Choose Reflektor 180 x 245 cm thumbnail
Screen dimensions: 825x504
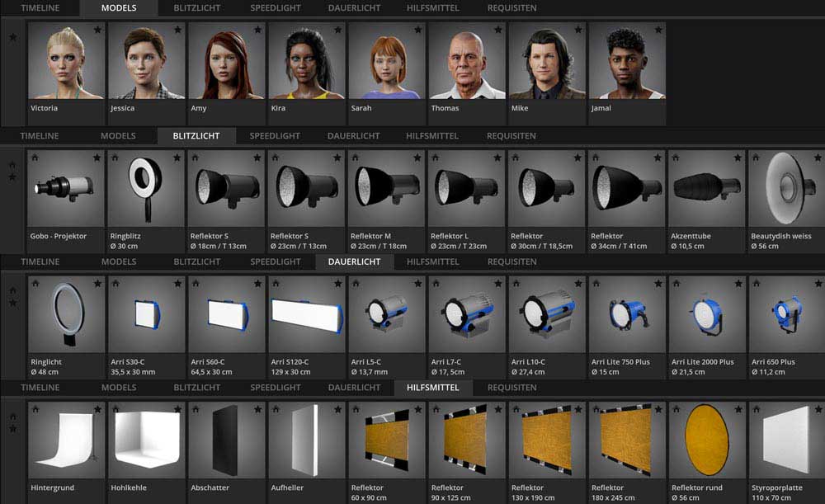pos(626,440)
